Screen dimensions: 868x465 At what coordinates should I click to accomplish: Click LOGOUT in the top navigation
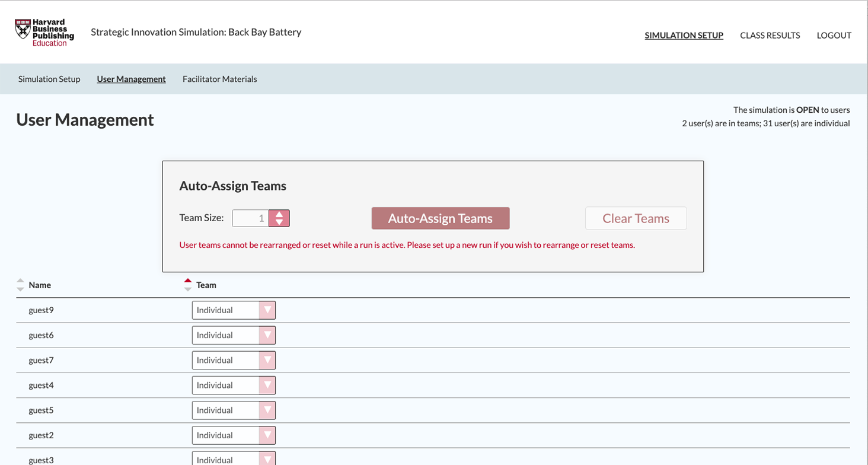click(834, 35)
